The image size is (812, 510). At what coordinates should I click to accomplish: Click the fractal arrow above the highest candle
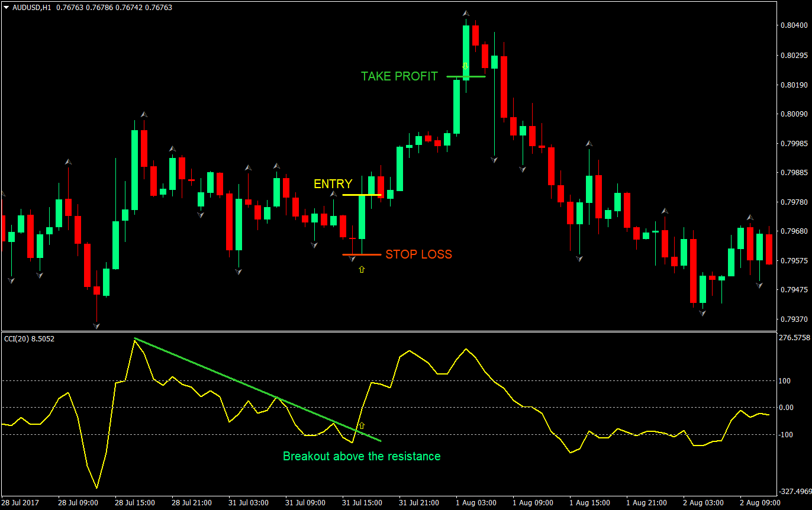(x=466, y=13)
